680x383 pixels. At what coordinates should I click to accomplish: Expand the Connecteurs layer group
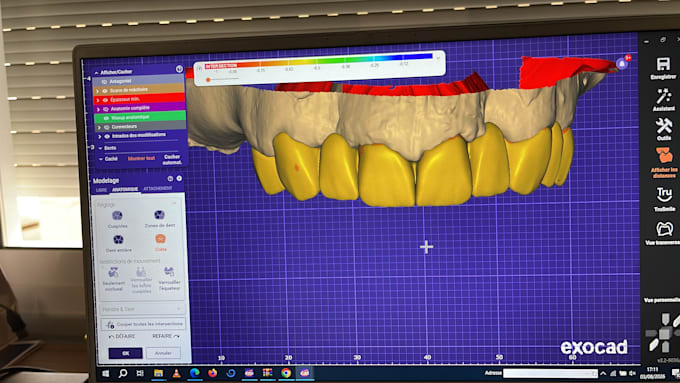[x=99, y=127]
